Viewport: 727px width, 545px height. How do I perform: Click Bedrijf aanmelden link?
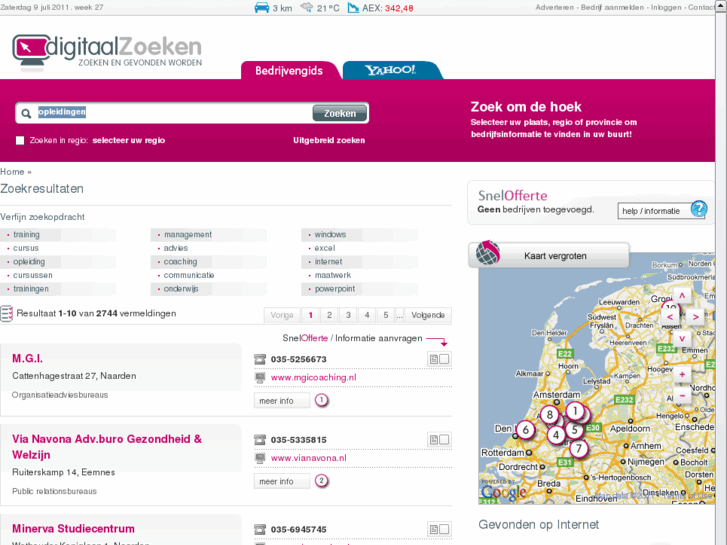coord(612,7)
